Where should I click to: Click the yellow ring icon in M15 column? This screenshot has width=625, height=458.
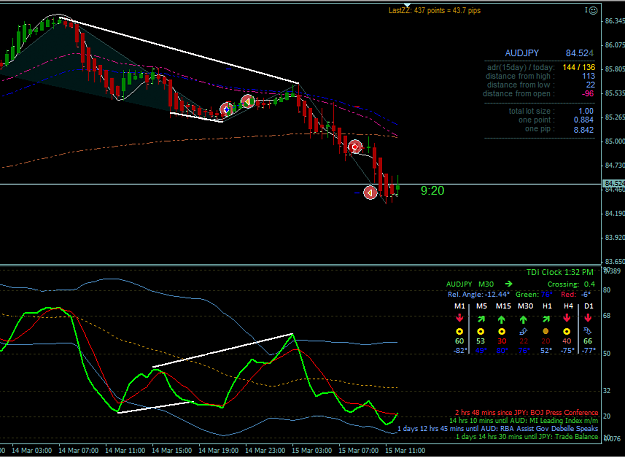[x=501, y=331]
